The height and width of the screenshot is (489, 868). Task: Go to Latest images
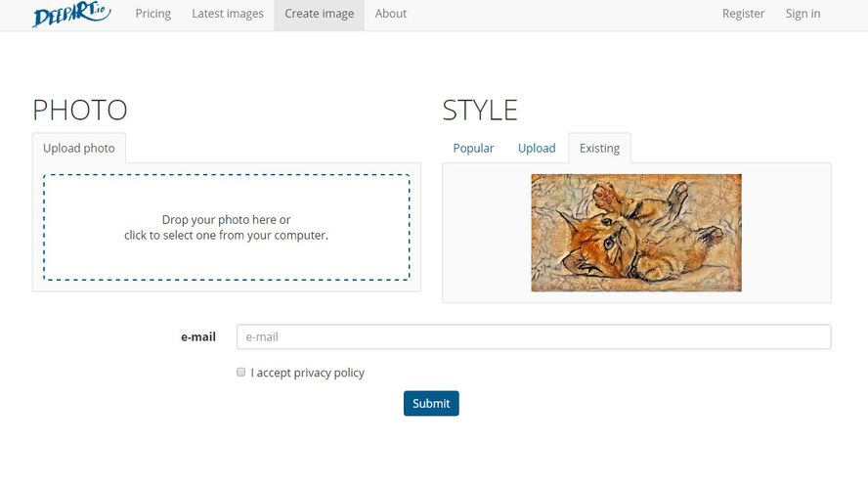[228, 14]
